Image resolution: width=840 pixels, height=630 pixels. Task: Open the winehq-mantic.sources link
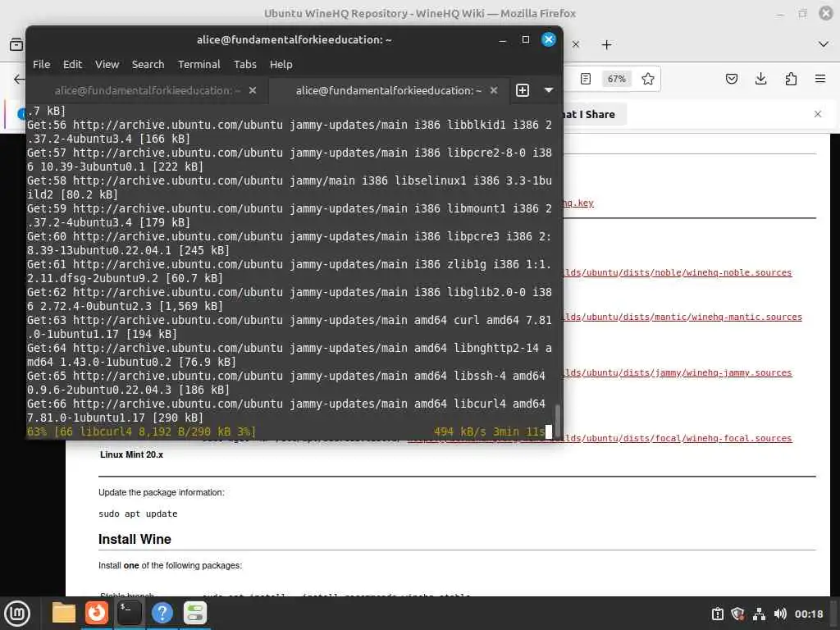(x=682, y=317)
